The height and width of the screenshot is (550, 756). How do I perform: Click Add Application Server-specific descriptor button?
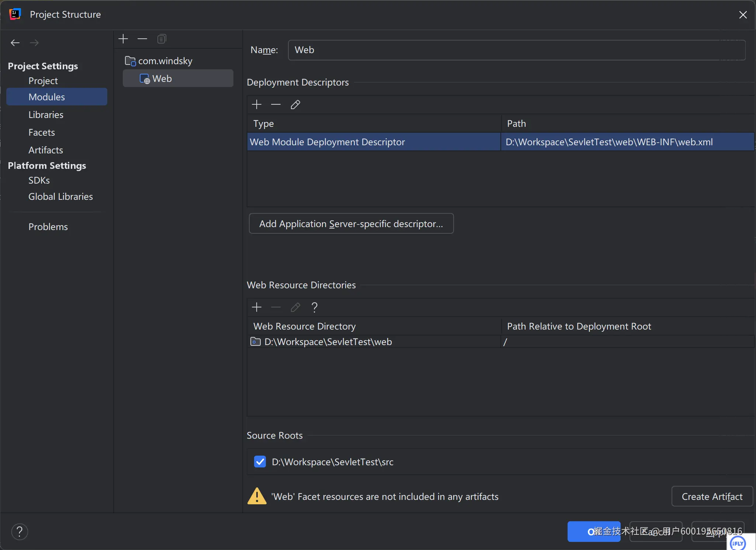point(351,224)
